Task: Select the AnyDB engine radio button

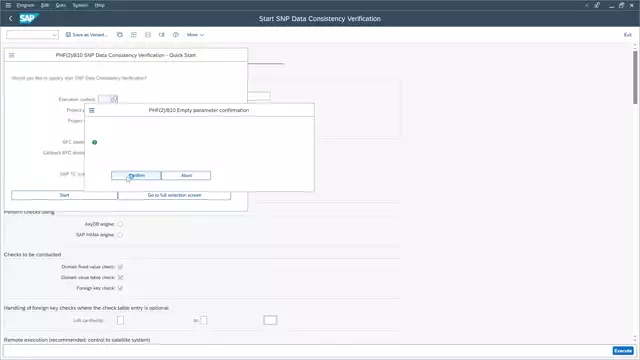Action: (120, 224)
